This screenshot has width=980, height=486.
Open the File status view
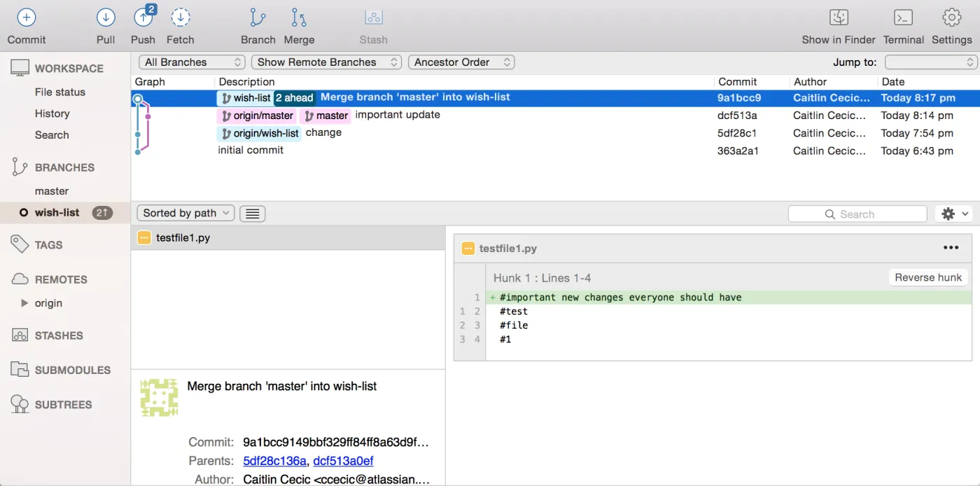[x=60, y=92]
